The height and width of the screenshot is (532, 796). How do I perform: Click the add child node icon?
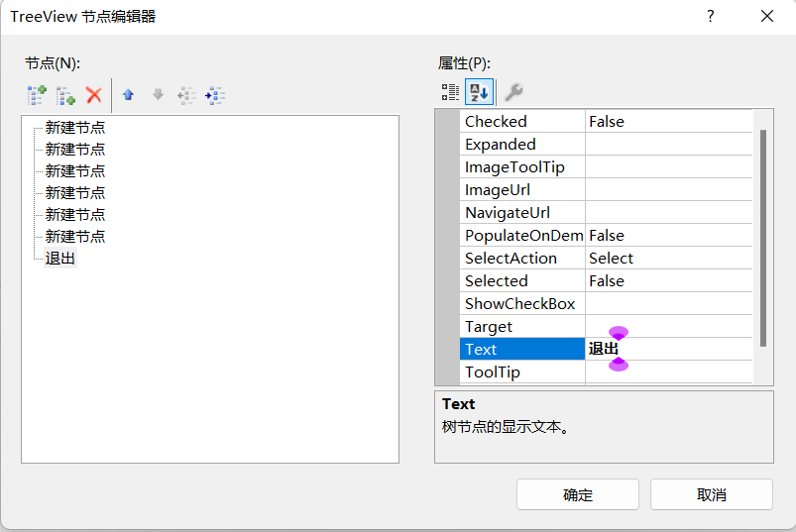coord(65,95)
